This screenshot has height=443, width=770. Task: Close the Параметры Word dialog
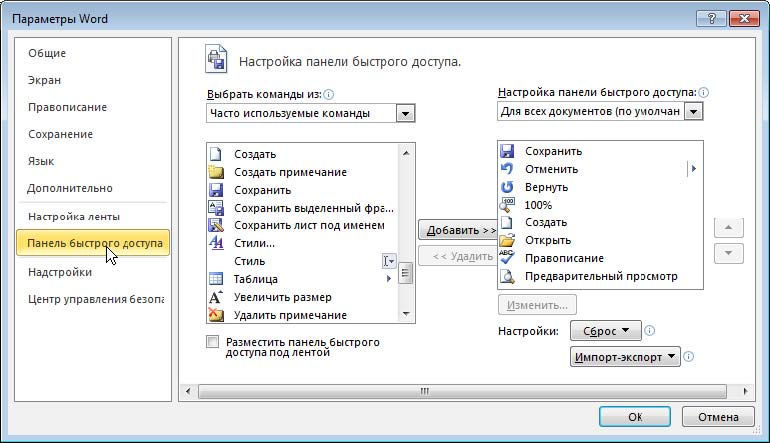[744, 19]
